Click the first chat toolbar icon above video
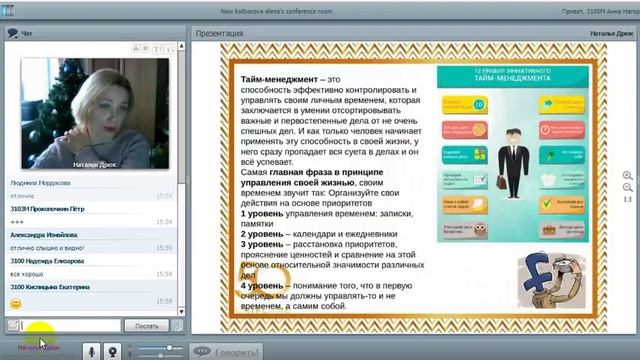Image resolution: width=640 pixels, height=360 pixels. pos(136,49)
